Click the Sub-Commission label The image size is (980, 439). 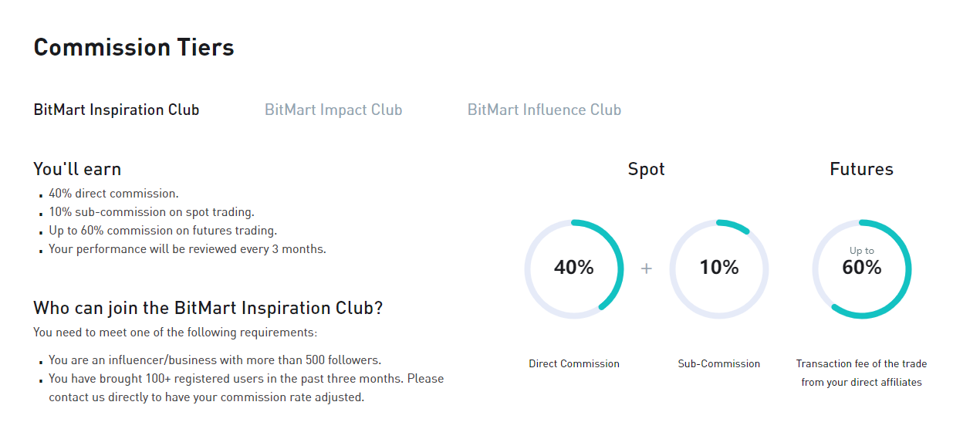[x=719, y=363]
